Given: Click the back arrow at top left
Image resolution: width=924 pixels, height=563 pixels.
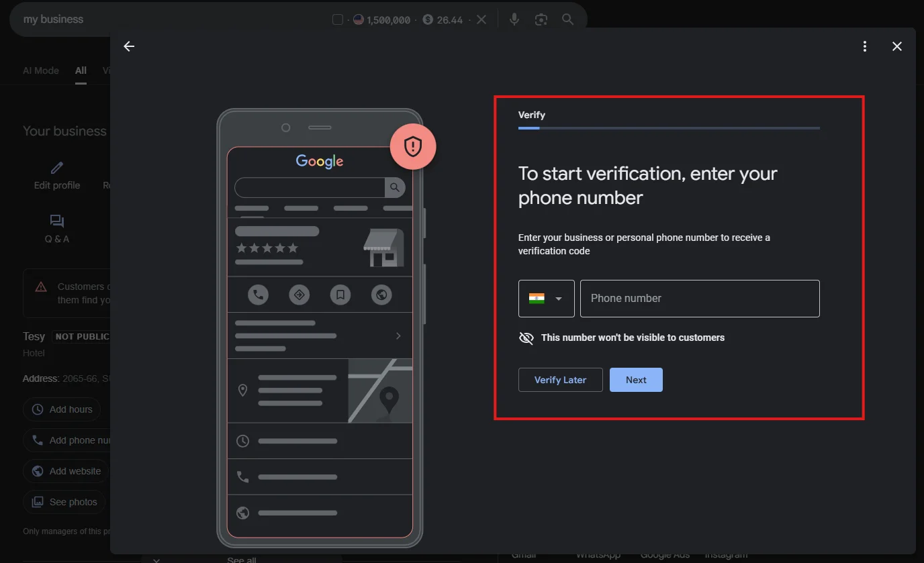Looking at the screenshot, I should point(128,46).
